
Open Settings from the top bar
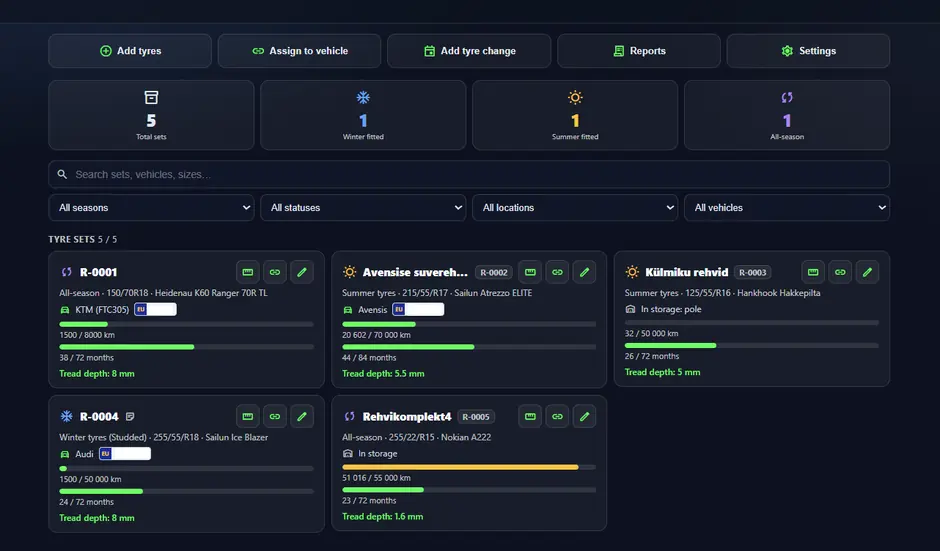[x=808, y=51]
